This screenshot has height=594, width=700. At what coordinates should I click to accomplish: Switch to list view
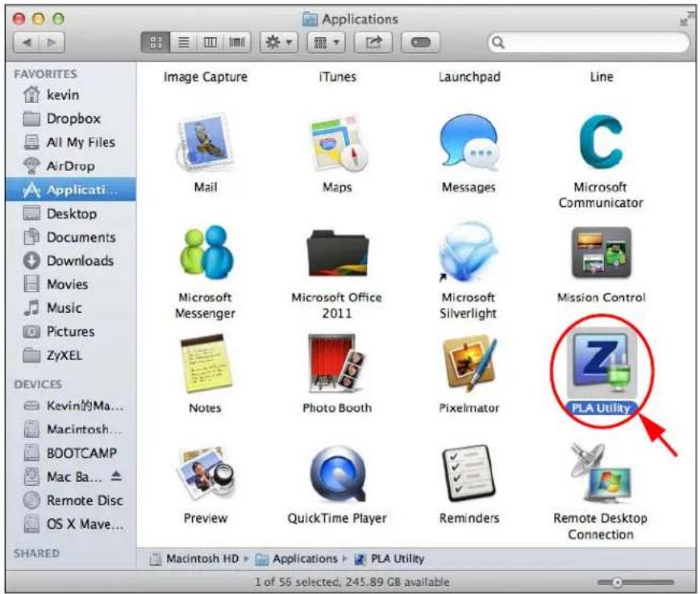pyautogui.click(x=184, y=43)
